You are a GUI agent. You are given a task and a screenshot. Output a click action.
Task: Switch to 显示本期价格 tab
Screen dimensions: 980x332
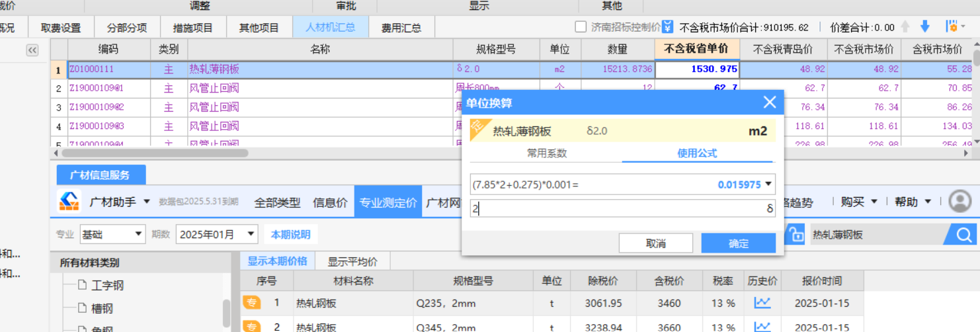(x=277, y=261)
